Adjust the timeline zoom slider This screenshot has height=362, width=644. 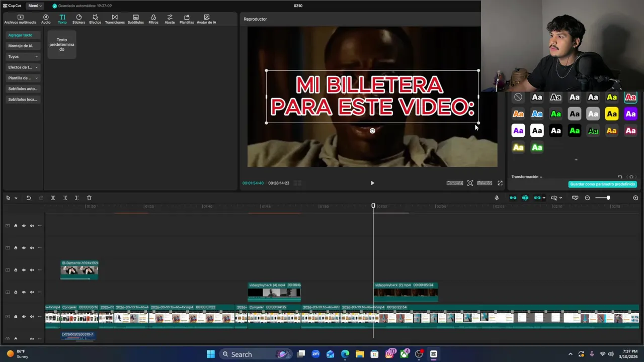(x=602, y=198)
